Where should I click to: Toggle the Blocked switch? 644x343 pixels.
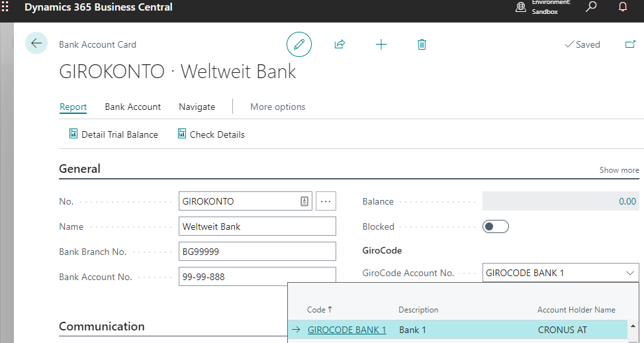pyautogui.click(x=495, y=226)
